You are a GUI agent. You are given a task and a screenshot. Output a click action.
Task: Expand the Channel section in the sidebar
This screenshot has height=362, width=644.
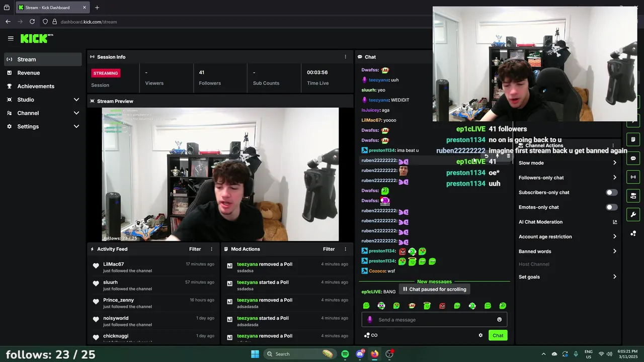(x=42, y=113)
